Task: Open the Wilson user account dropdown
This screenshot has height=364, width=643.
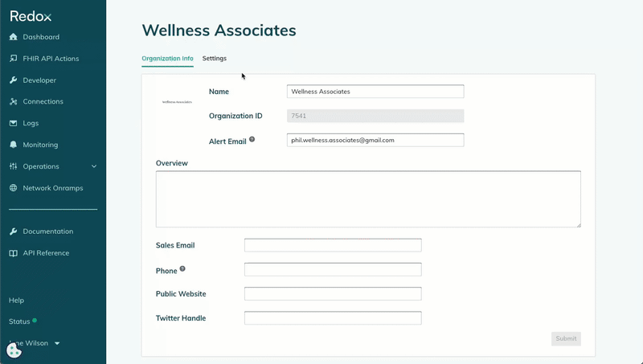Action: pos(57,343)
